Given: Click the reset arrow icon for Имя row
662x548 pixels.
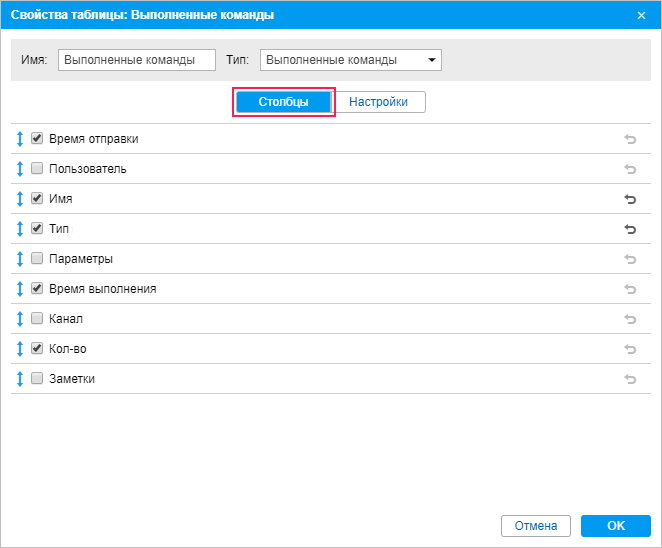Looking at the screenshot, I should coord(630,199).
